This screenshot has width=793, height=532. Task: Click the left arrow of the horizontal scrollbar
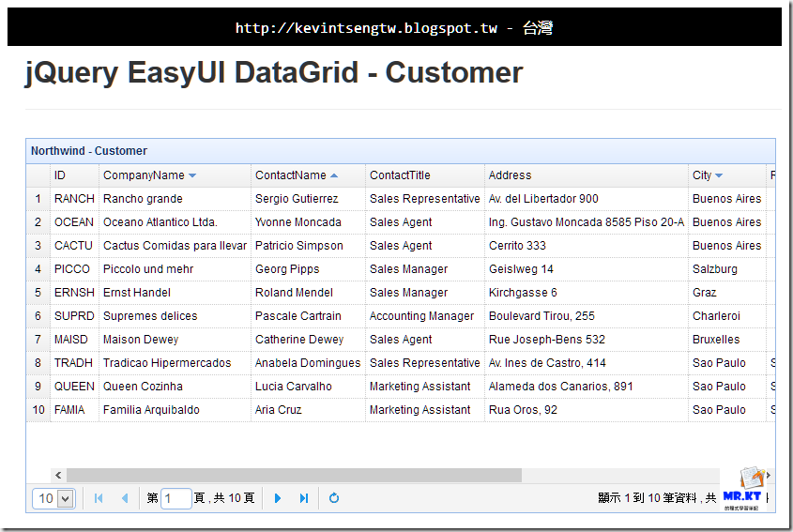58,475
